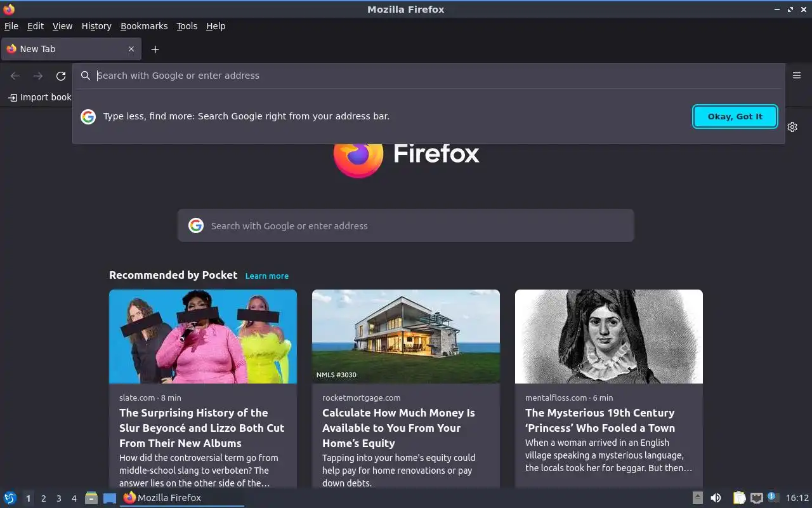This screenshot has width=812, height=508.
Task: Click the Google icon in search tip
Action: point(88,116)
